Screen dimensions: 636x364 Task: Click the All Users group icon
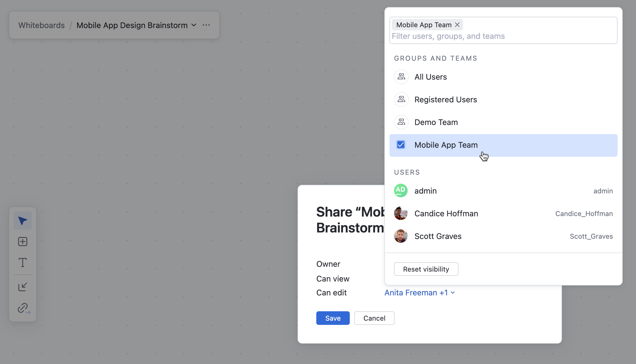pyautogui.click(x=401, y=77)
